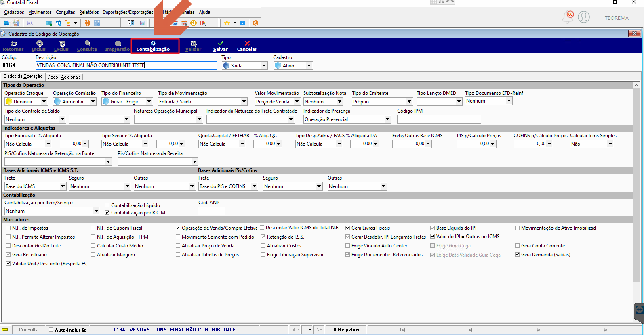The height and width of the screenshot is (335, 644).
Task: Click Salvar green checkmark button
Action: [x=221, y=46]
